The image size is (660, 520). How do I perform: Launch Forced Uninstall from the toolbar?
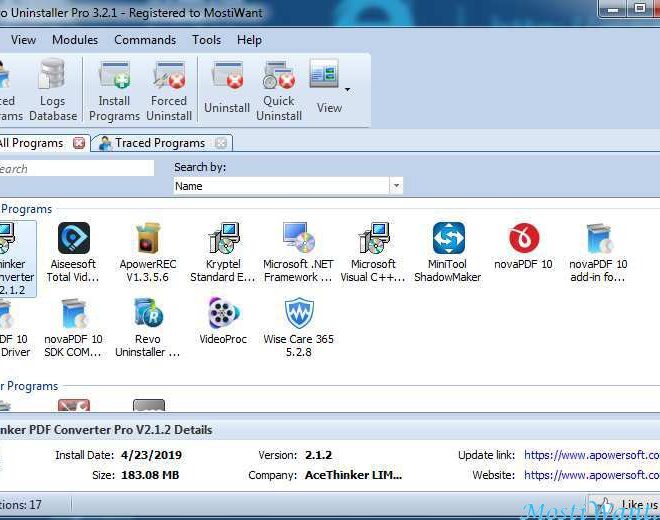169,91
